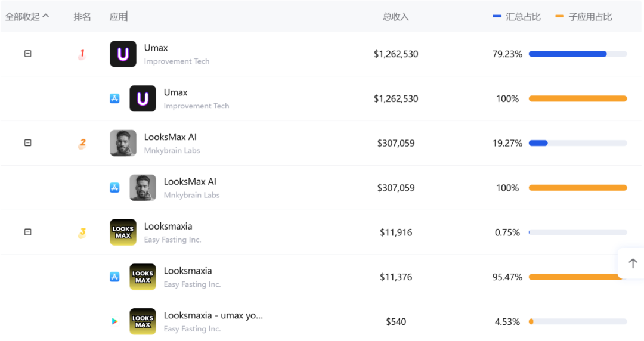644x341 pixels.
Task: Click the Google Play icon in the last row
Action: 114,321
